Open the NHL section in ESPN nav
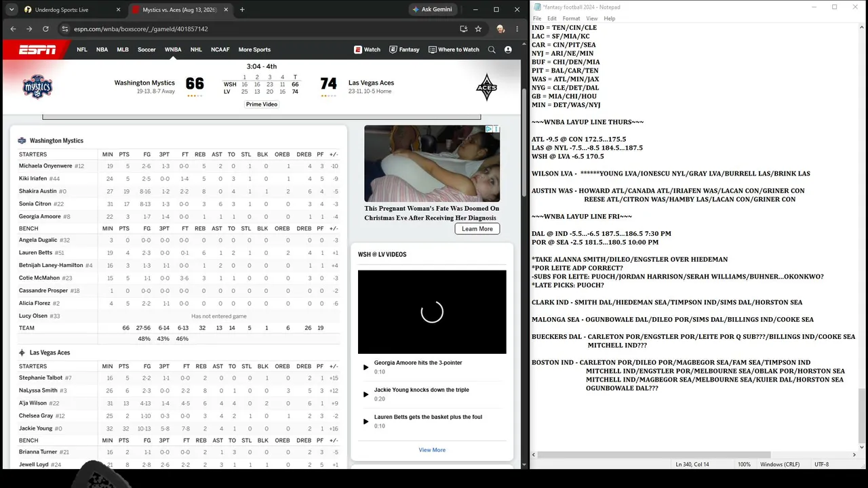This screenshot has height=488, width=868. click(x=196, y=49)
